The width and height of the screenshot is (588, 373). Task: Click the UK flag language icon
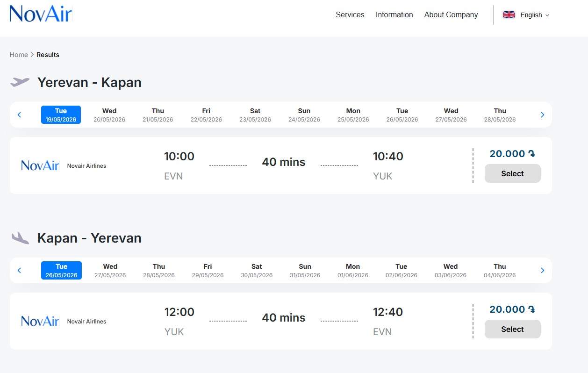[x=509, y=15]
